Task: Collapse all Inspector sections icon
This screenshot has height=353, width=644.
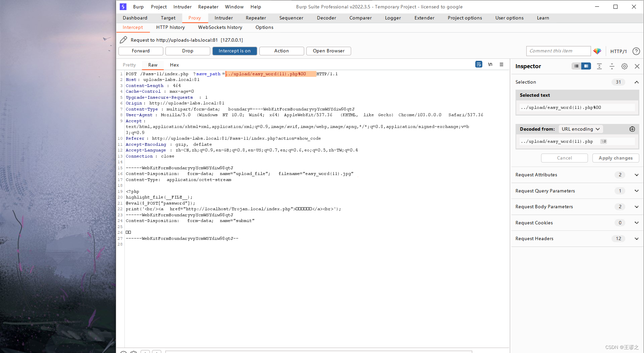Action: coord(612,66)
